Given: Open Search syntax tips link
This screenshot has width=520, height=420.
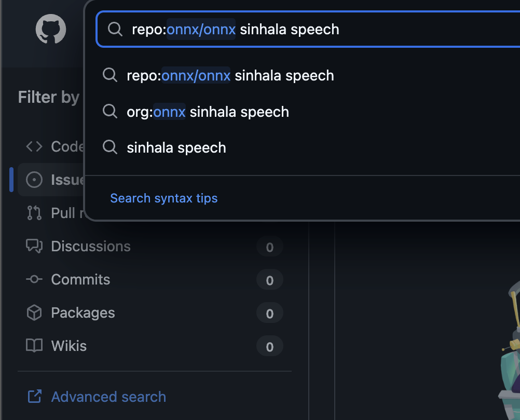Looking at the screenshot, I should (x=164, y=198).
